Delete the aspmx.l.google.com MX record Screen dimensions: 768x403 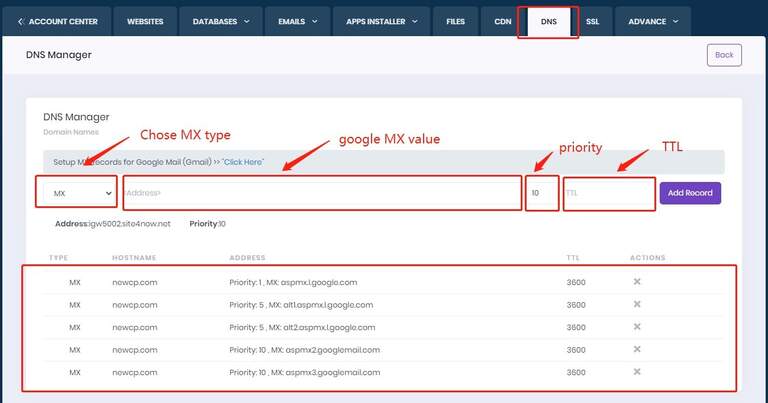coord(637,282)
